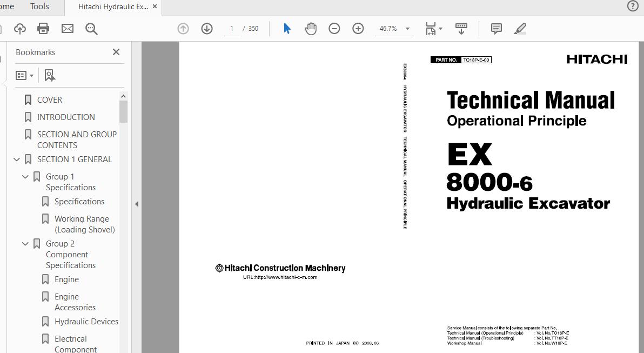Click the EX 8000-6 model heading
This screenshot has height=353, width=644.
[489, 167]
